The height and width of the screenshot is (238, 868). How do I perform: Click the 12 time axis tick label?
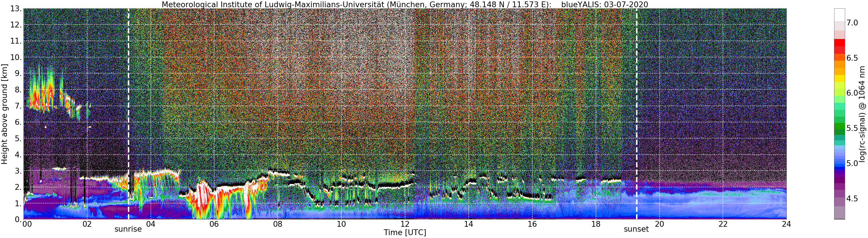point(405,224)
